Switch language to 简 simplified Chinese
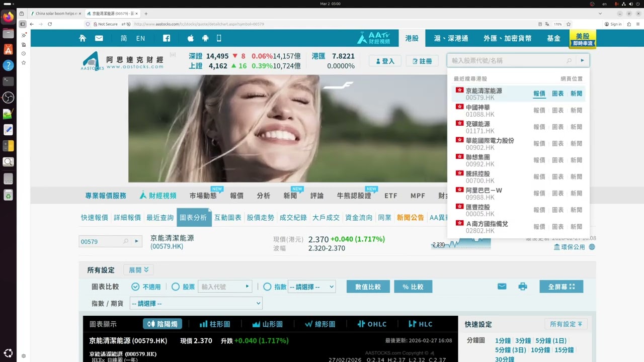Screen dimensions: 644x362 coord(124,38)
